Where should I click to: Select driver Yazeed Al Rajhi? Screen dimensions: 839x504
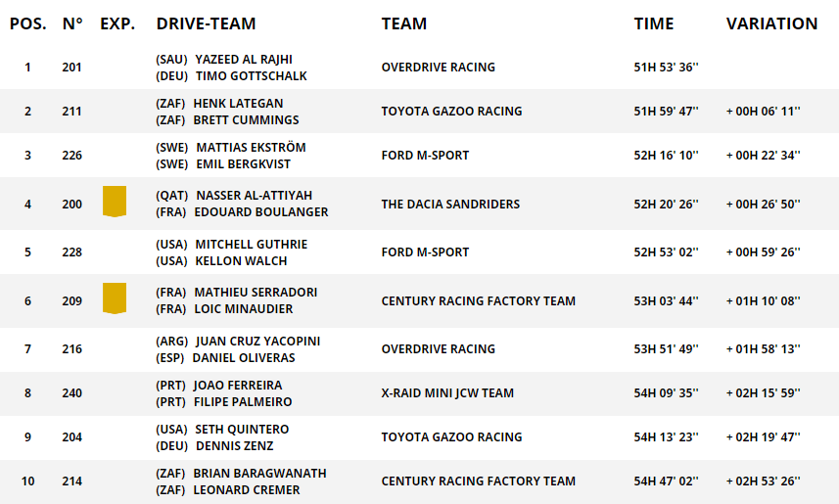[244, 59]
